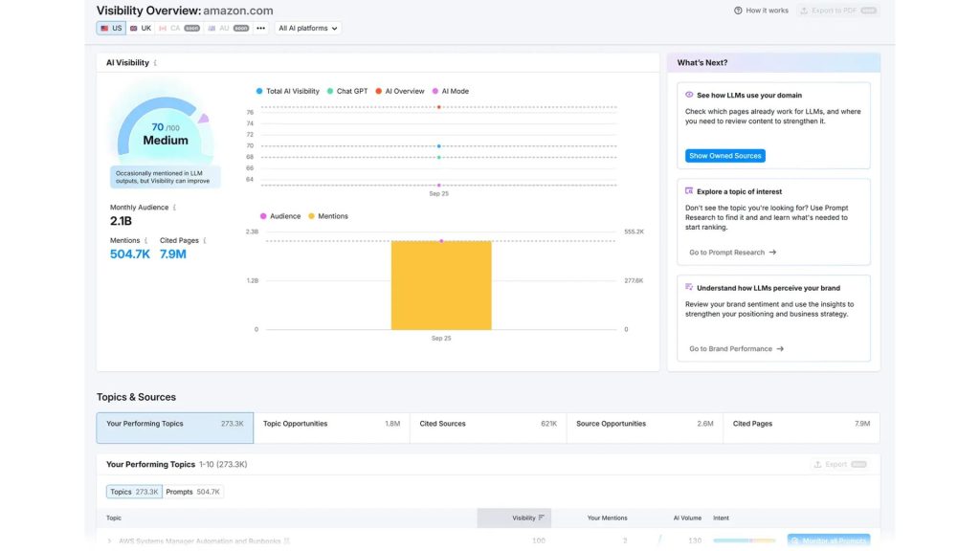Open the All AI platforms dropdown
This screenshot has width=980, height=551.
(307, 28)
